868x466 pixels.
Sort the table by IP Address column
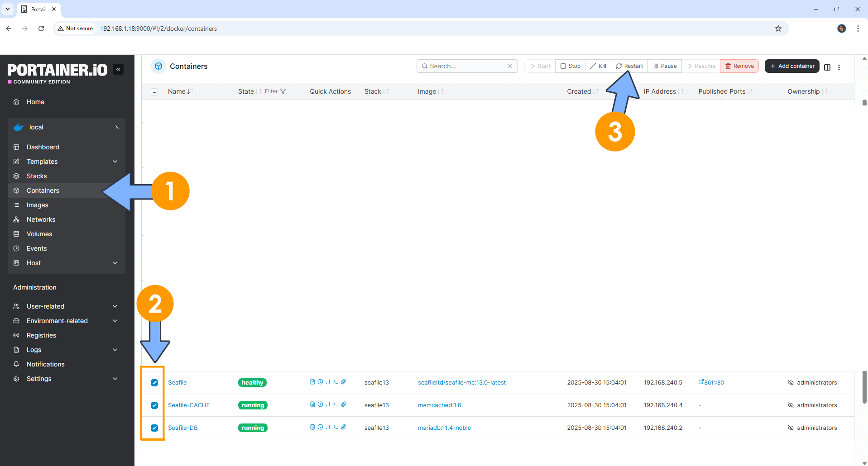[664, 91]
